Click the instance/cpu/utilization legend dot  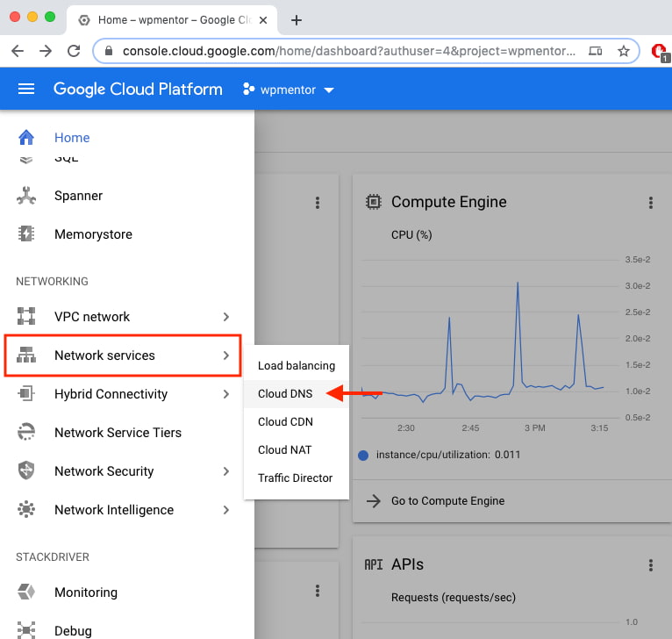tap(363, 455)
